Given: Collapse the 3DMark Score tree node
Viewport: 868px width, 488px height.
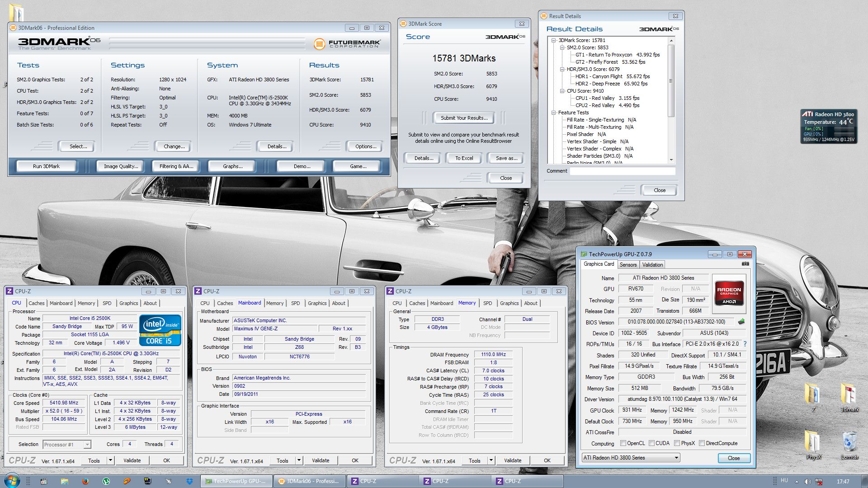Looking at the screenshot, I should 554,40.
